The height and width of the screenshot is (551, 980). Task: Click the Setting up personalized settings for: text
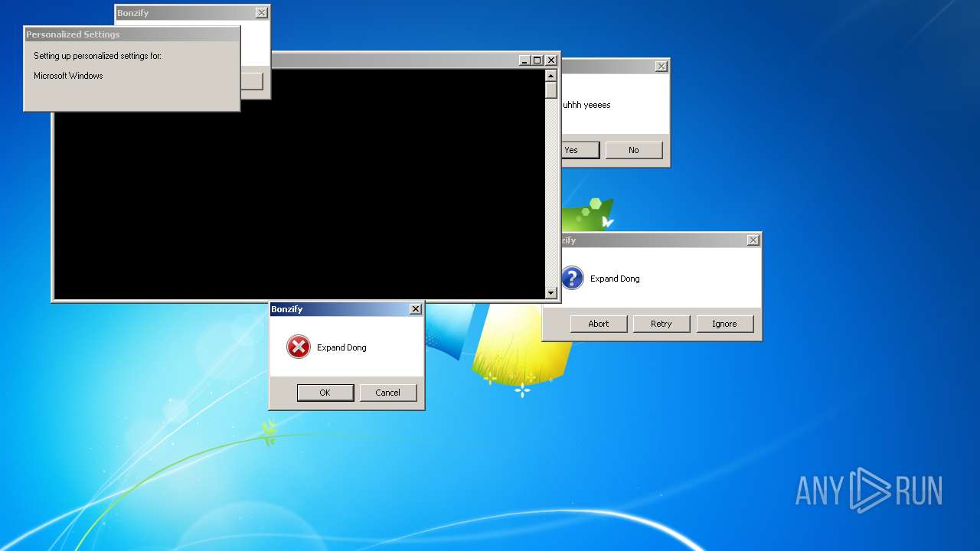[x=97, y=56]
